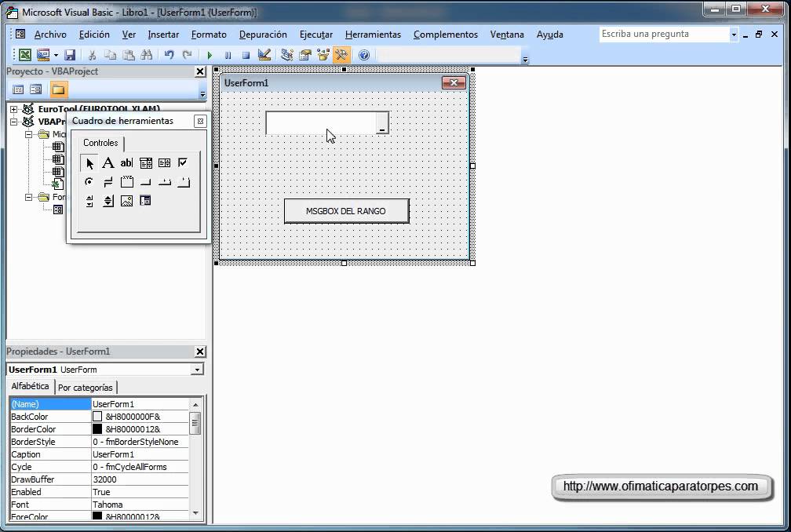Click View Code icon in Project panel
791x532 pixels.
point(18,89)
